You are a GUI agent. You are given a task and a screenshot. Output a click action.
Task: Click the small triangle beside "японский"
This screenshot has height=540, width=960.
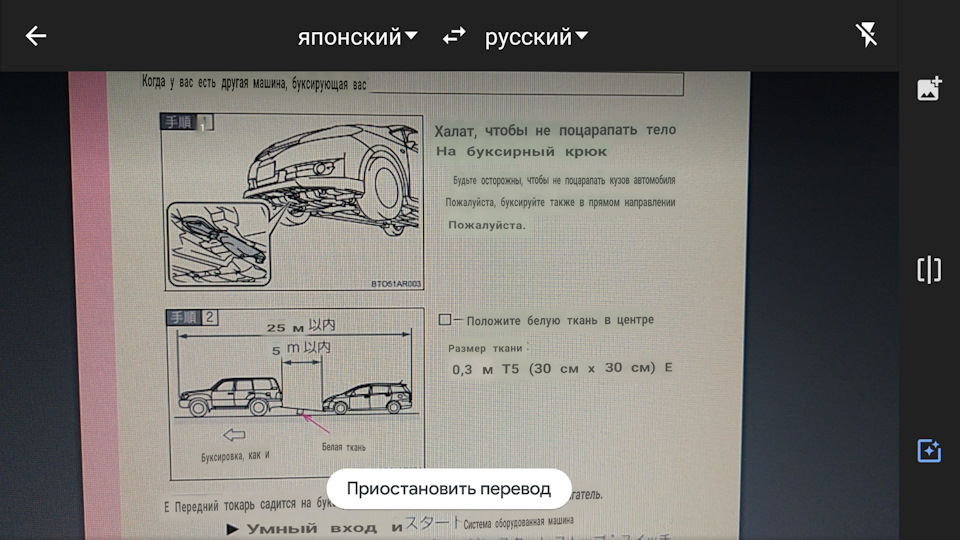411,37
